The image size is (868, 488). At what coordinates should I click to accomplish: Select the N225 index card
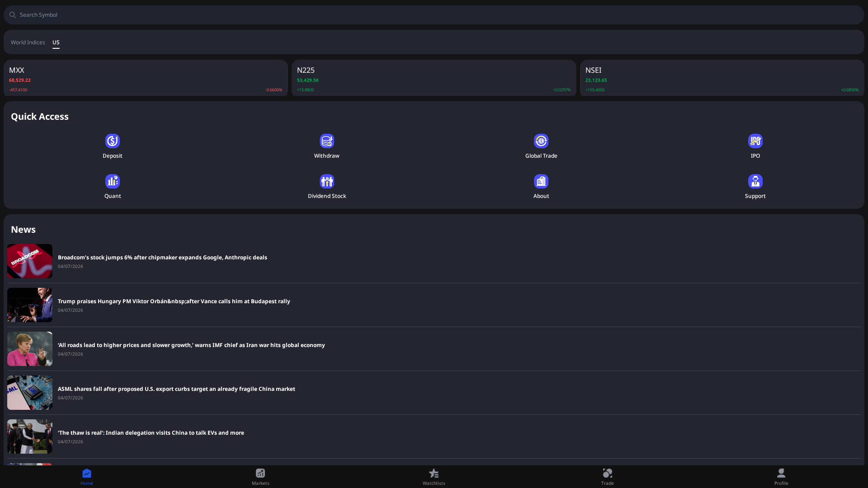(433, 77)
